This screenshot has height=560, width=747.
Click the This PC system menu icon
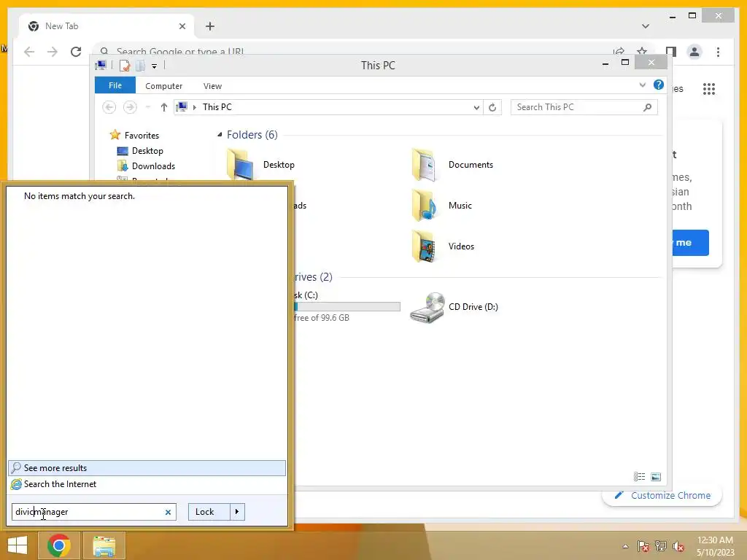tap(101, 65)
